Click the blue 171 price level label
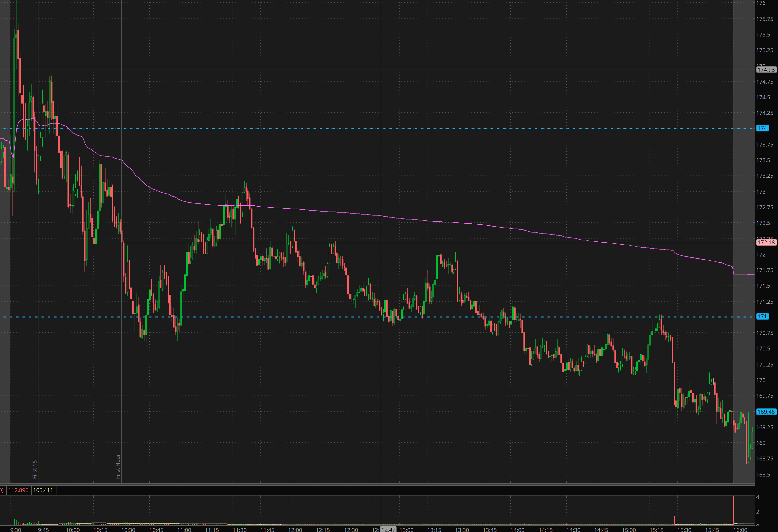778x532 pixels. (762, 316)
